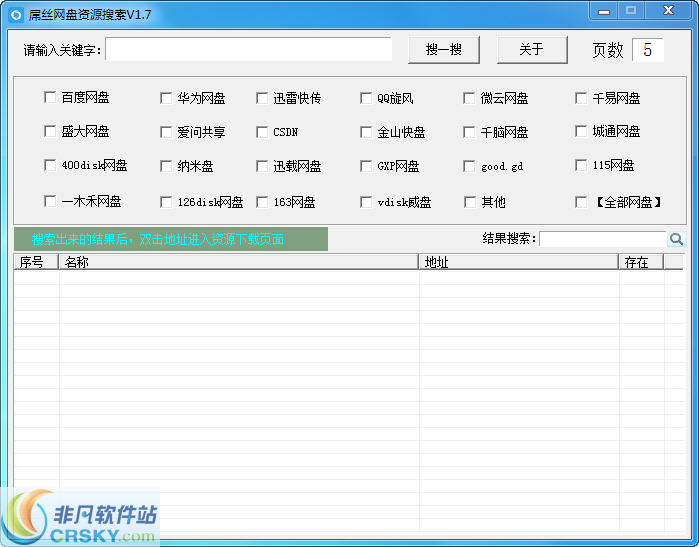Check the 千易网盘 option
Image resolution: width=699 pixels, height=547 pixels.
(581, 98)
